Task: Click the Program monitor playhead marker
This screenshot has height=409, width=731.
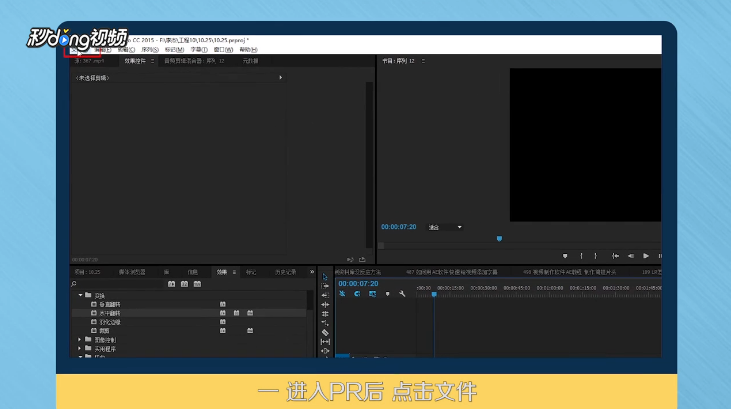Action: tap(499, 239)
